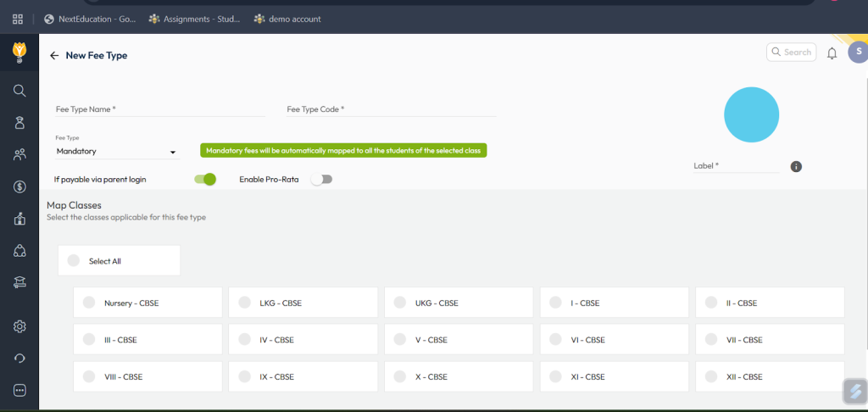Click the back arrow beside New Fee Type
The image size is (868, 412).
click(x=54, y=55)
